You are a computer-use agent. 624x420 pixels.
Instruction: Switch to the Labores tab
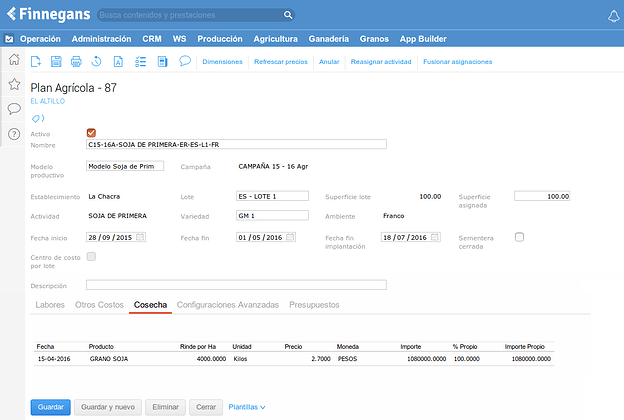pyautogui.click(x=50, y=304)
